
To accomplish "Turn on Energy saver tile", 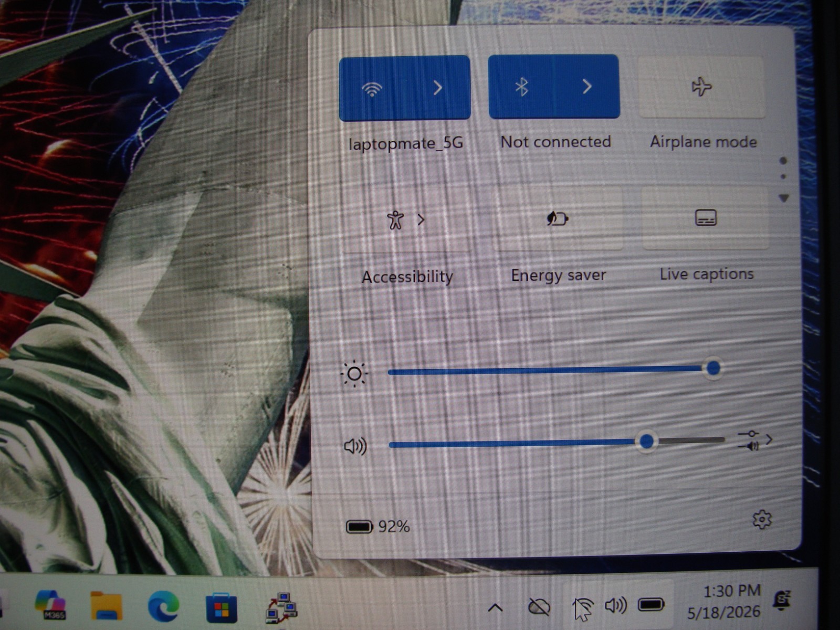I will tap(558, 218).
